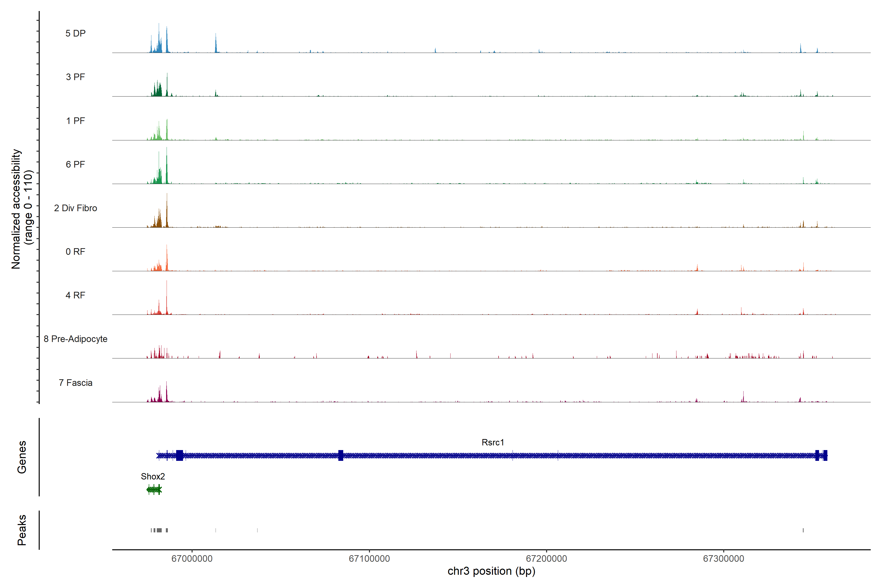Viewport: 882px width, 588px height.
Task: Click the 7 Fascia track label
Action: coord(75,382)
